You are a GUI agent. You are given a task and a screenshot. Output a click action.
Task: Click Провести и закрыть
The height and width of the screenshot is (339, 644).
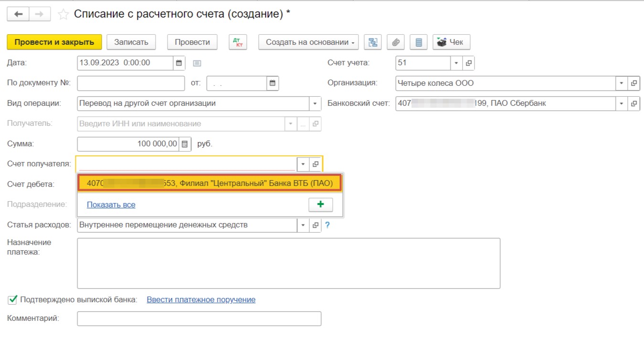[x=54, y=42]
